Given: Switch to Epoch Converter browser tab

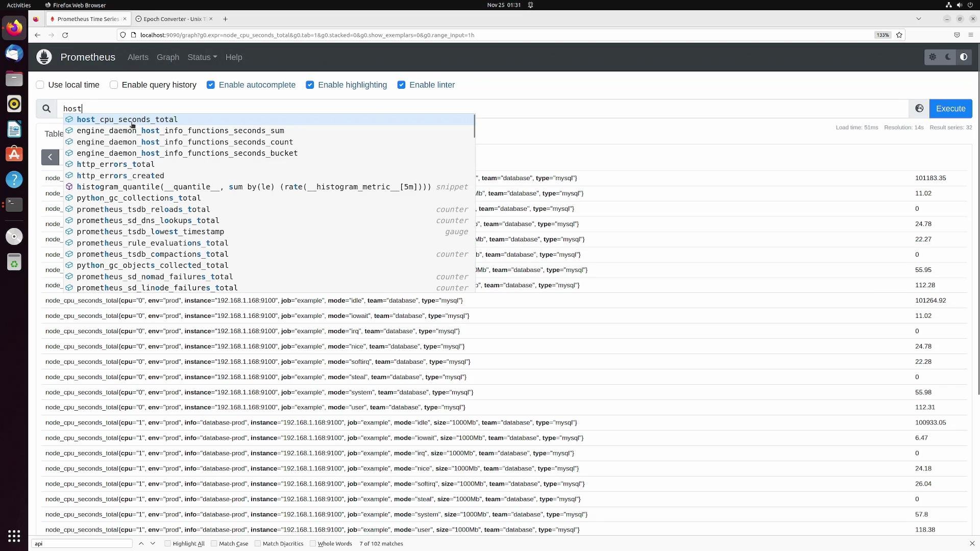Looking at the screenshot, I should click(174, 19).
